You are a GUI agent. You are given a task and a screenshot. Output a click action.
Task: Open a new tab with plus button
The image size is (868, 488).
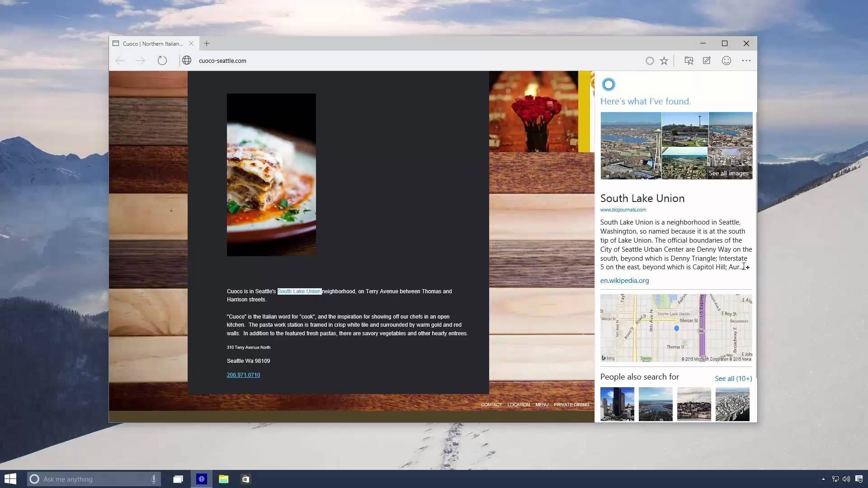click(x=207, y=43)
